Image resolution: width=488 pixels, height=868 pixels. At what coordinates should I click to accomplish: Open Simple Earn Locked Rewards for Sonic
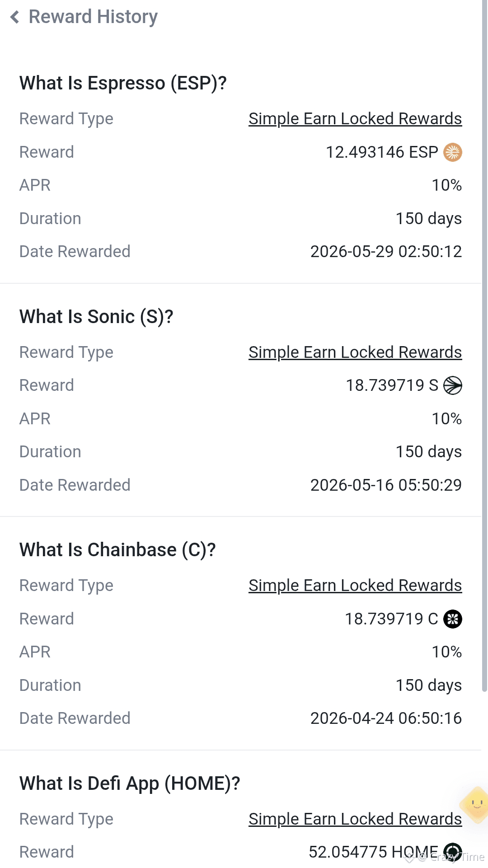pyautogui.click(x=355, y=352)
